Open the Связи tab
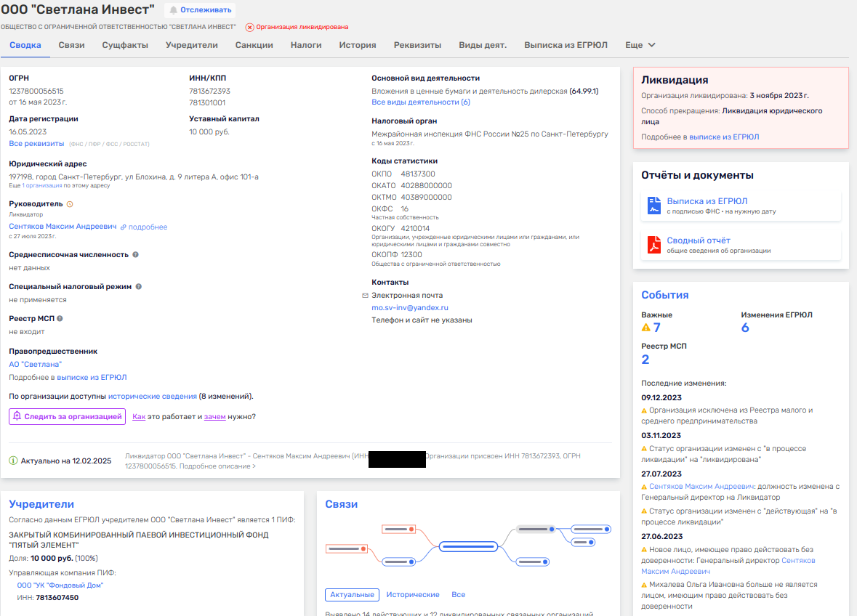 (x=72, y=45)
